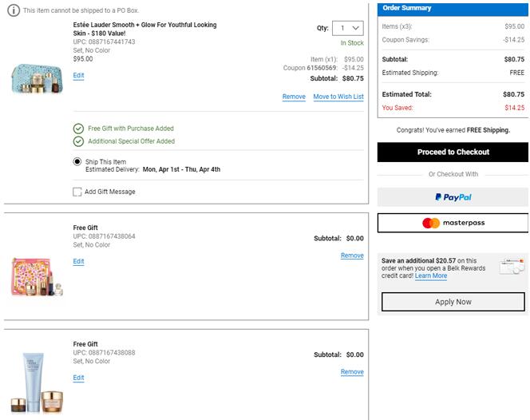
Task: Click Proceed to Checkout
Action: click(453, 152)
